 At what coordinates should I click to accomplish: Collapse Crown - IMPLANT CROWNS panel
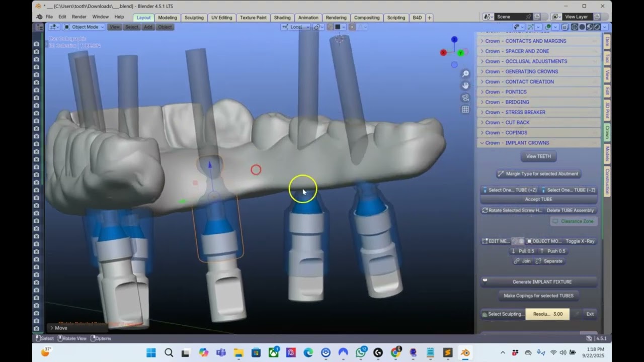click(x=538, y=143)
